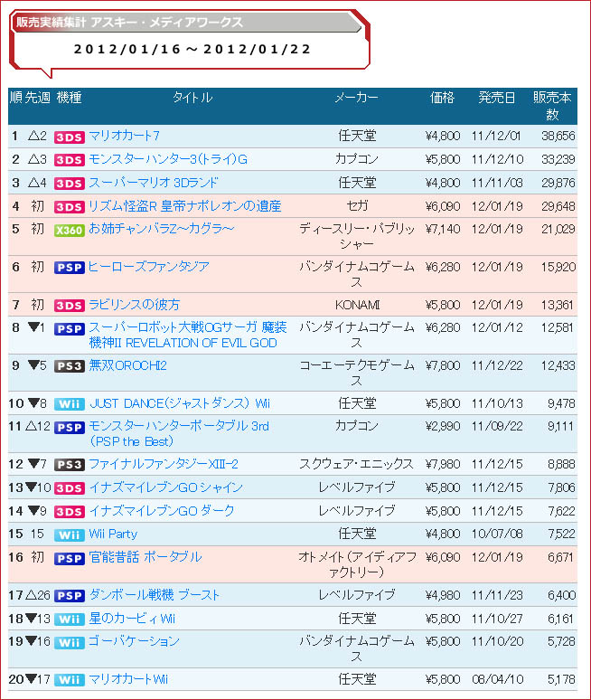Click 3DS badge beside ラビリンスの彼方
The height and width of the screenshot is (700, 591).
point(70,306)
